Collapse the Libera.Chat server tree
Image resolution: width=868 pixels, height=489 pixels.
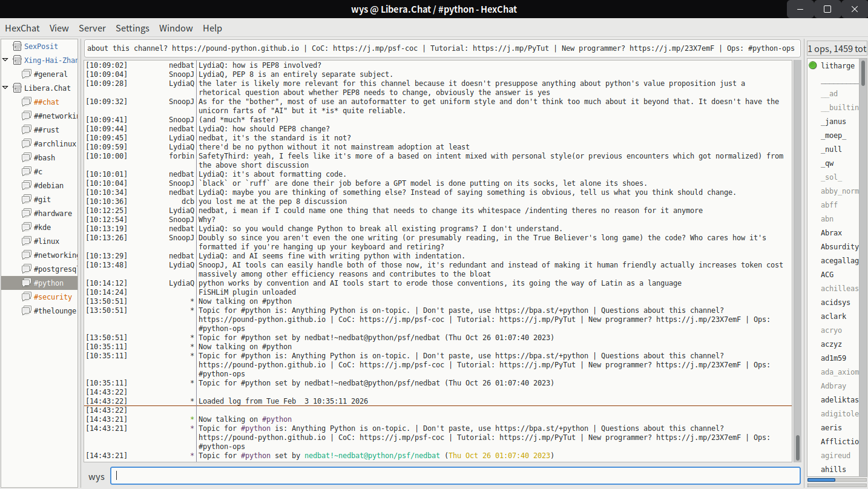pyautogui.click(x=5, y=88)
